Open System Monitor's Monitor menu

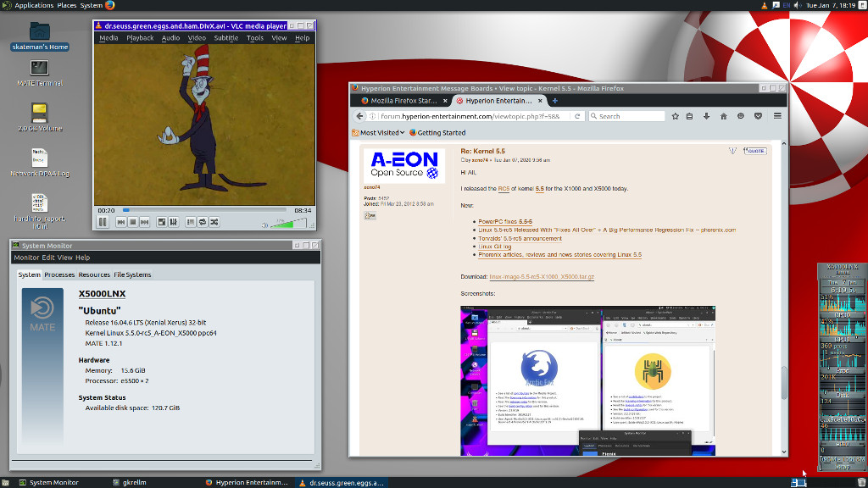coord(26,258)
